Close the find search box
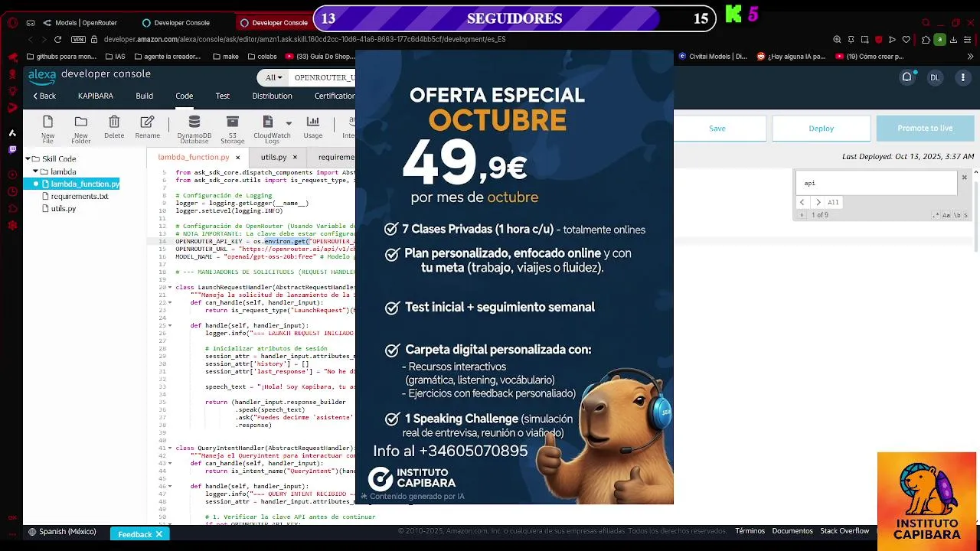Screen dimensions: 980x551 click(965, 178)
